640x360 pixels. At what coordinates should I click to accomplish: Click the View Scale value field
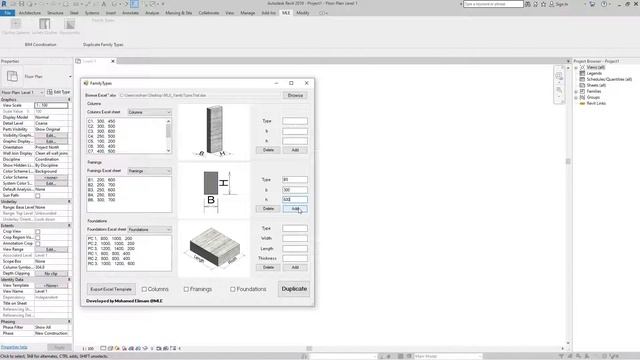pyautogui.click(x=51, y=105)
